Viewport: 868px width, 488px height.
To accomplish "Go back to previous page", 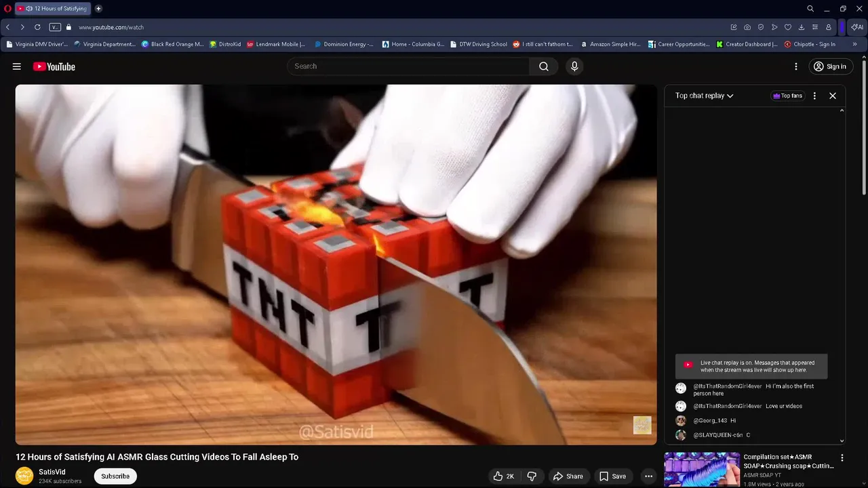I will 7,27.
